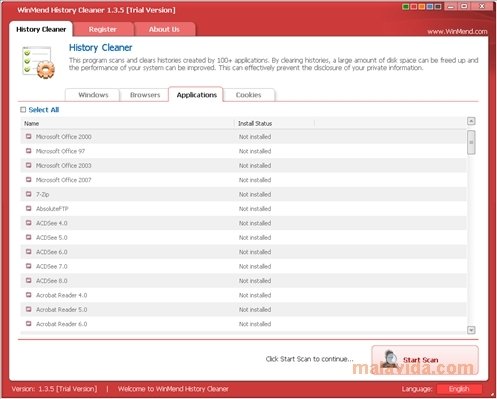Choose the red theme color swatch
497x399 pixels.
tap(414, 6)
